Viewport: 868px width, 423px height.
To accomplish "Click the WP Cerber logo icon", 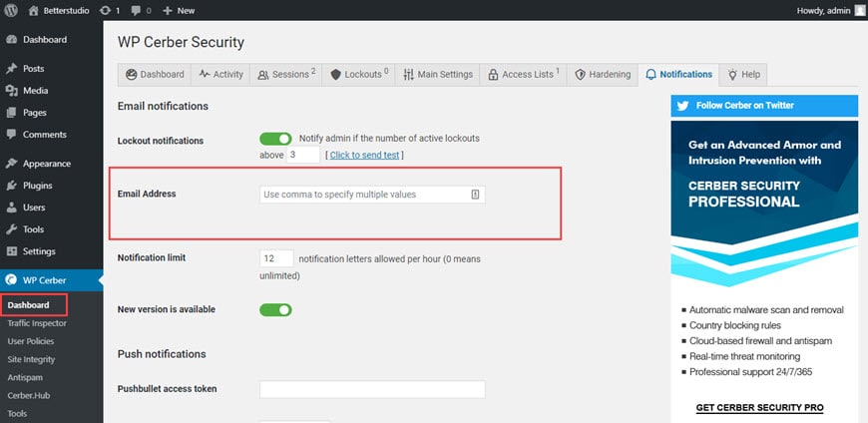I will pos(11,280).
